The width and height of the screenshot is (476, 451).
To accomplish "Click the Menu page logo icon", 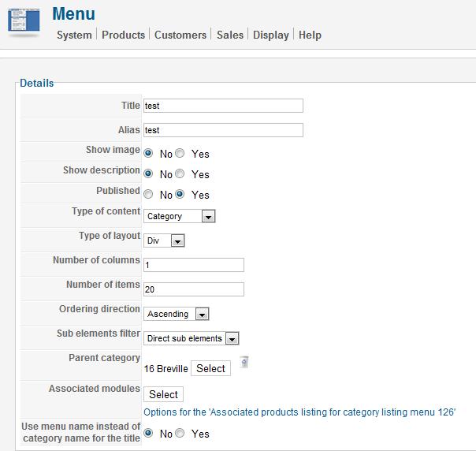I will pos(24,20).
